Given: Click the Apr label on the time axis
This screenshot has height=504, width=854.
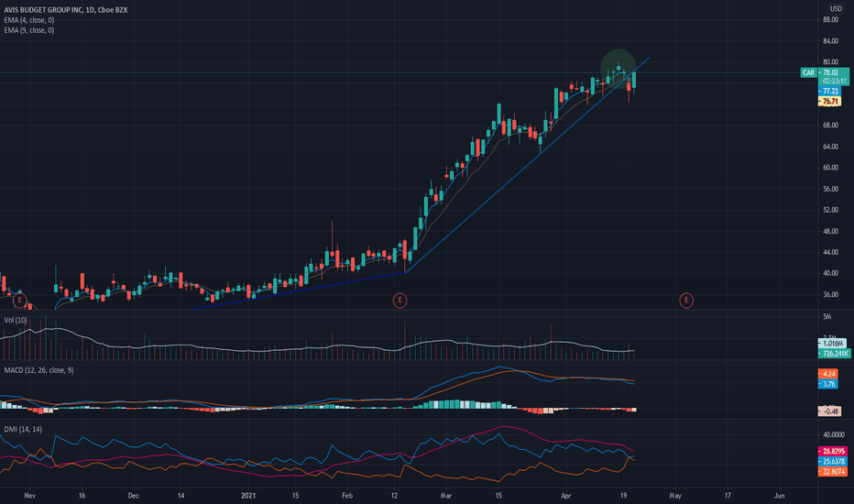Looking at the screenshot, I should pyautogui.click(x=566, y=495).
